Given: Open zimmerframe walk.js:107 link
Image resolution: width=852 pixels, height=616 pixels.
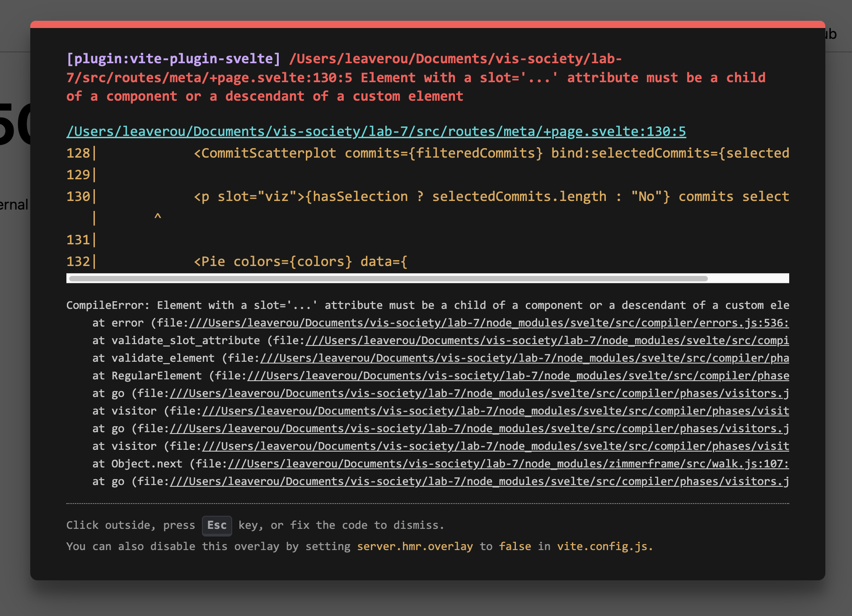Looking at the screenshot, I should (508, 464).
